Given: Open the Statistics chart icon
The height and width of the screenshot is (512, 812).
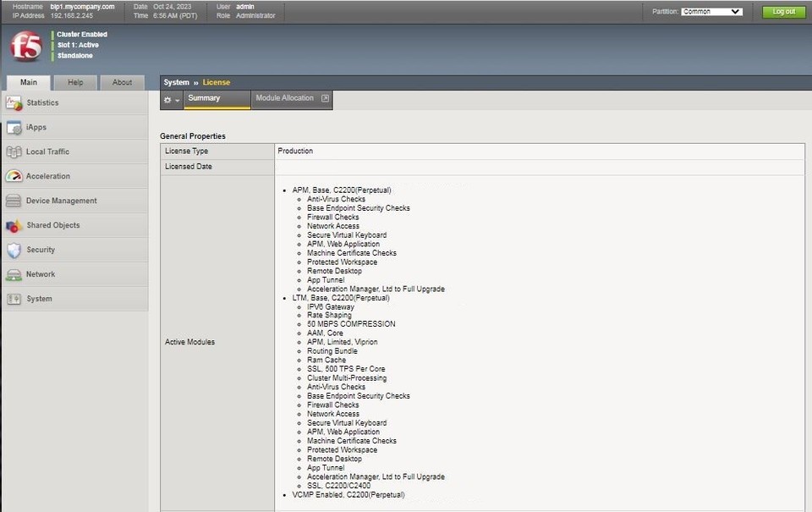Looking at the screenshot, I should (x=14, y=102).
